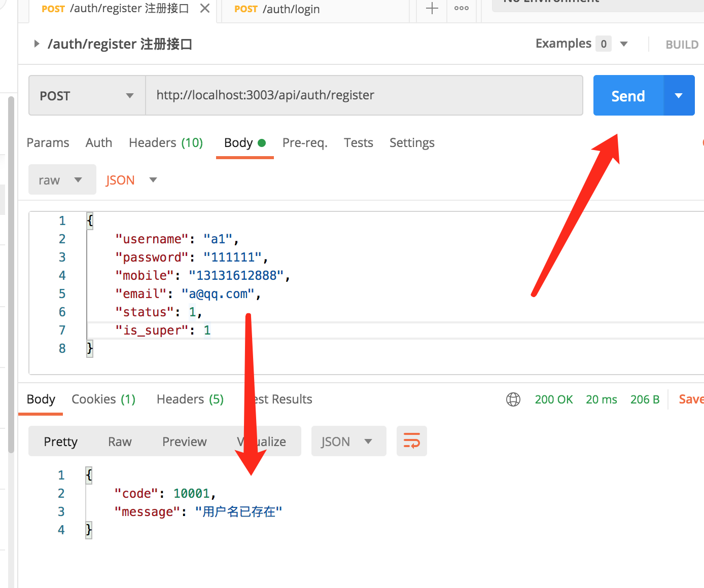704x588 pixels.
Task: Click the globe network information icon
Action: point(513,399)
